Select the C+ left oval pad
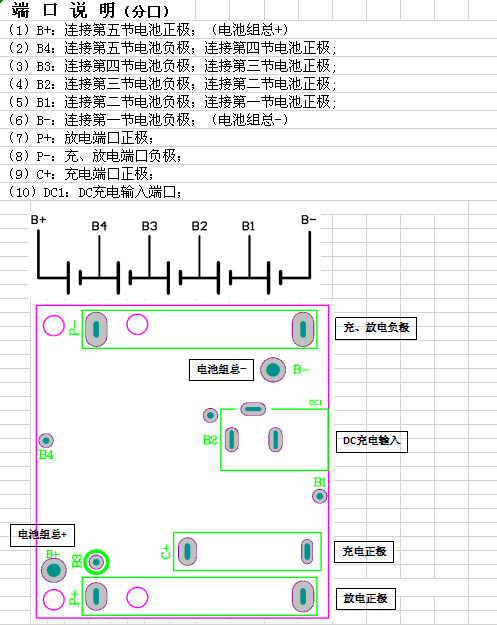This screenshot has height=625, width=497. click(x=187, y=551)
